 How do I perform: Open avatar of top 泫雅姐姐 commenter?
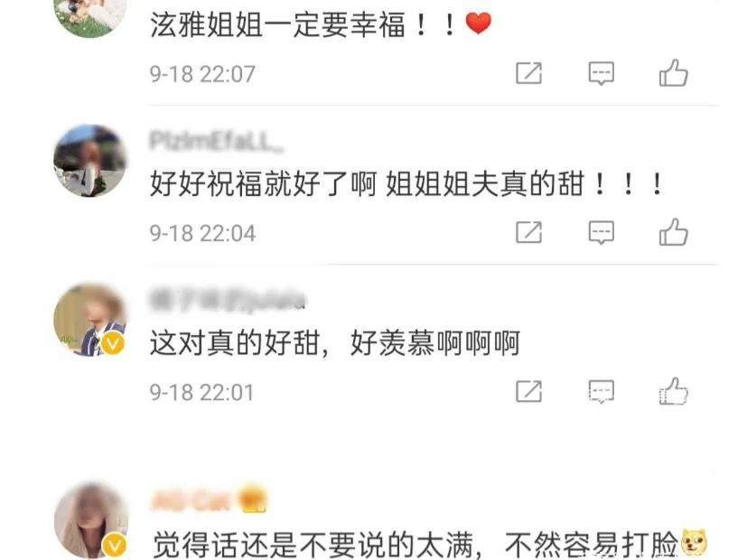click(x=90, y=16)
